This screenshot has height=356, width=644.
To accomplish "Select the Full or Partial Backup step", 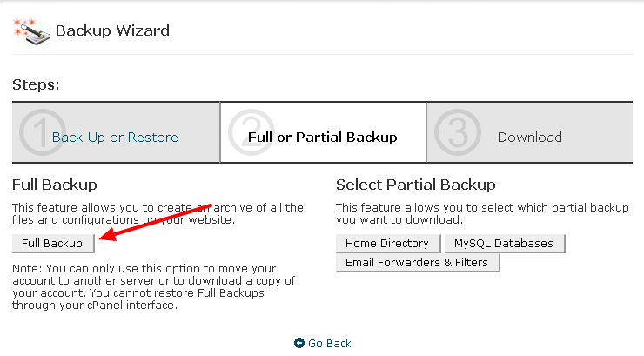I will pyautogui.click(x=322, y=138).
